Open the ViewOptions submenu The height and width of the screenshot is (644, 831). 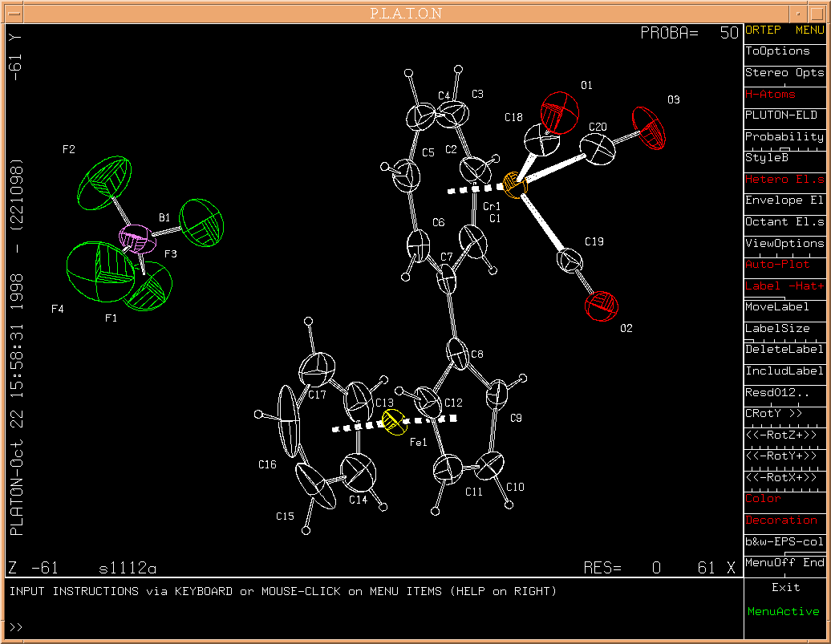click(784, 243)
